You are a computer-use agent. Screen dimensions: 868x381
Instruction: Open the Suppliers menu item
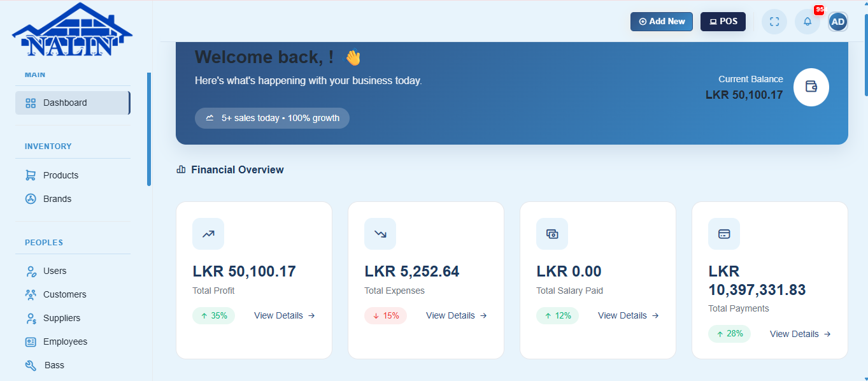73,318
